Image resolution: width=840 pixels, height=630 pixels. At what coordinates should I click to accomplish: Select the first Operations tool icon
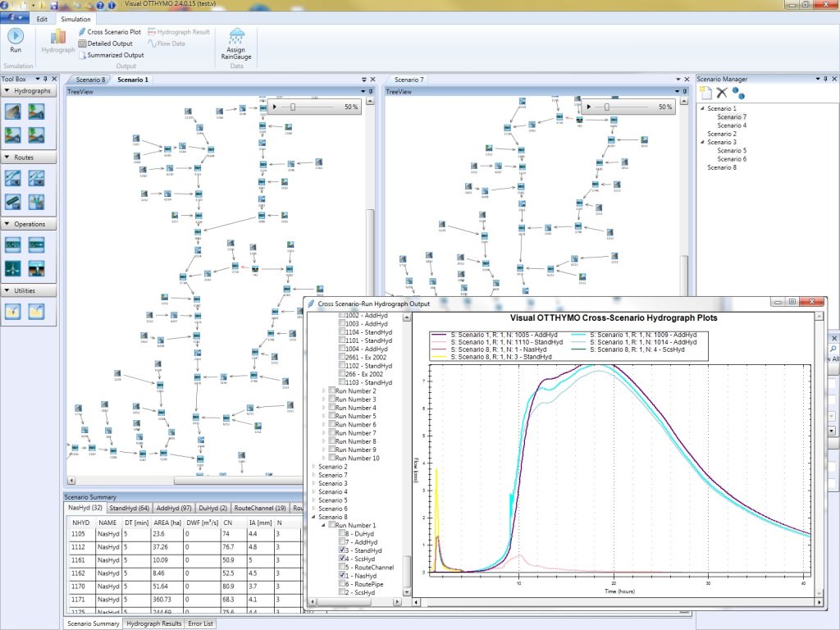coord(13,244)
